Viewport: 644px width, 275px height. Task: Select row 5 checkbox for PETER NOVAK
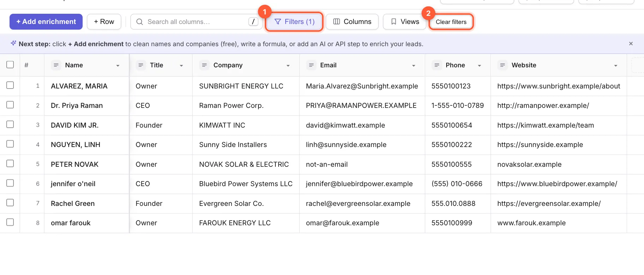(10, 164)
